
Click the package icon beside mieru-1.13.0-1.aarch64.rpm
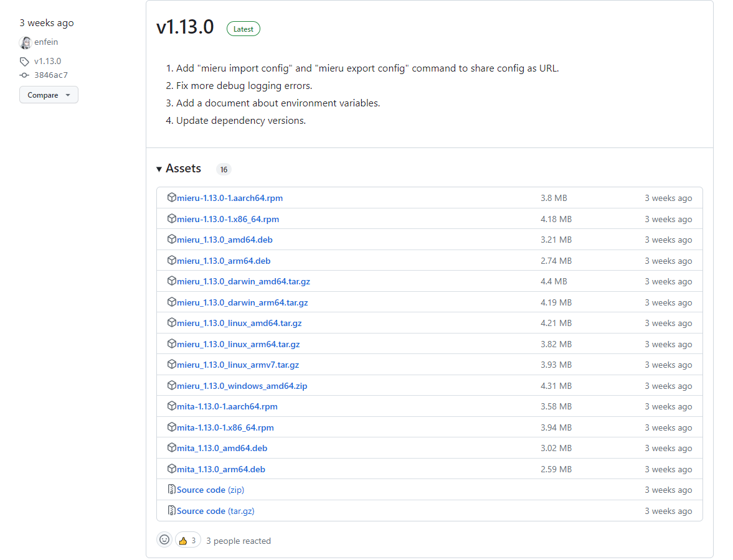[171, 198]
